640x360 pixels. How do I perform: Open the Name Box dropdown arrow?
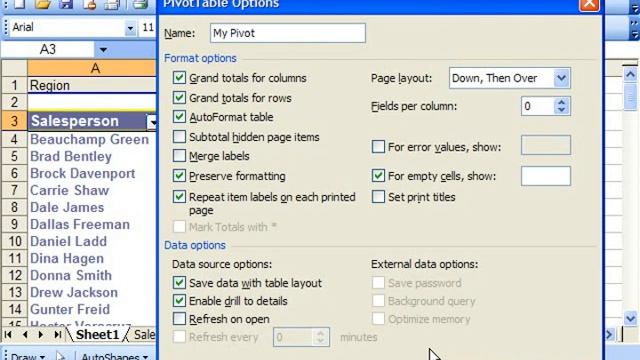click(x=103, y=50)
